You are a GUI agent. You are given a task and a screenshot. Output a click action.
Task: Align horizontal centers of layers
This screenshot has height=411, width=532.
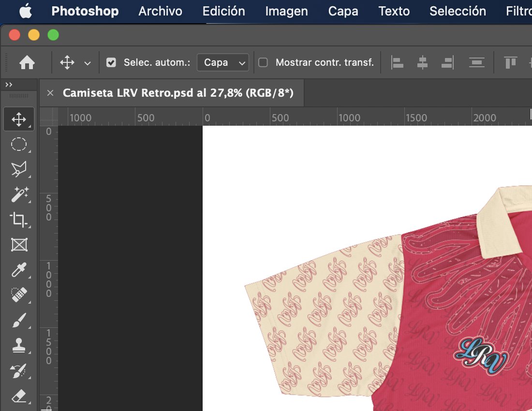click(422, 63)
